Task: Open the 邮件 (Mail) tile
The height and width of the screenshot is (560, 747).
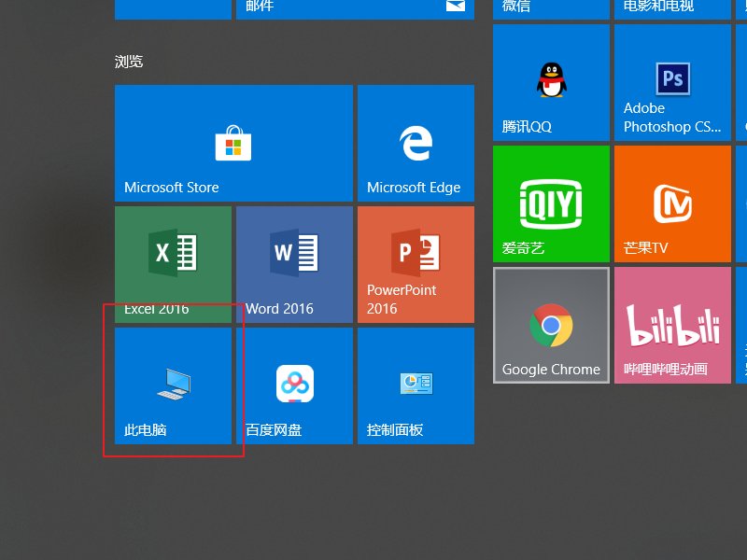Action: [355, 8]
